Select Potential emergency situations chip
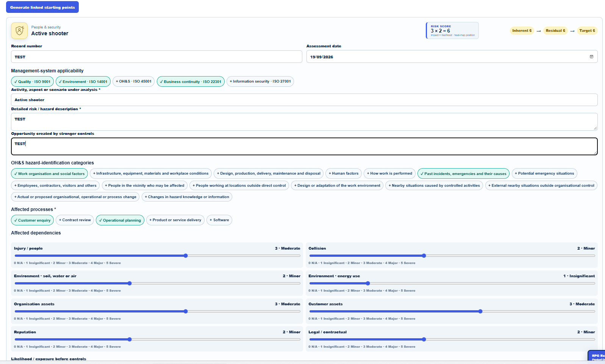The height and width of the screenshot is (364, 605). tap(544, 173)
